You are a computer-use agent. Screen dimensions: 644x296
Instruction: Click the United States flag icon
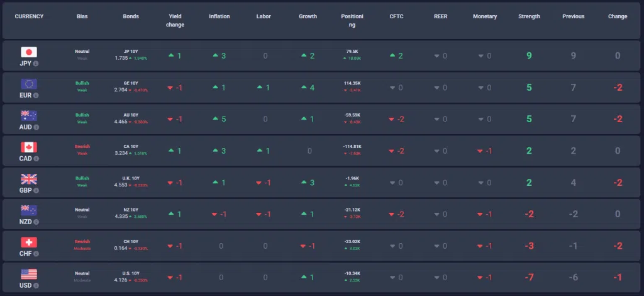(x=29, y=274)
